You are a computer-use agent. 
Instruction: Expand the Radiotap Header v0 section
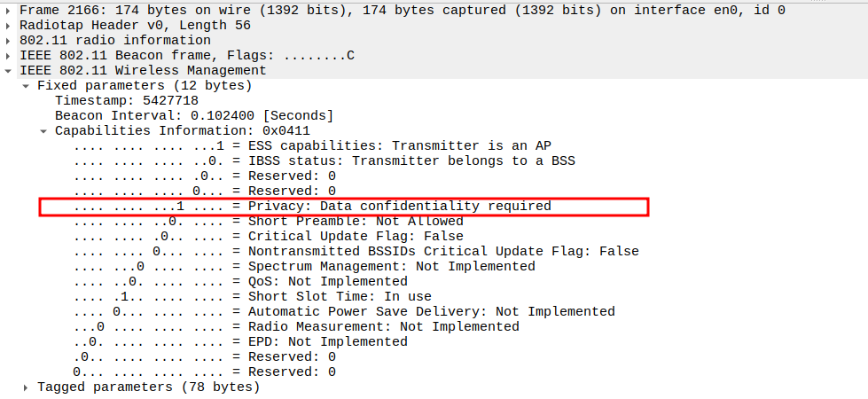coord(9,25)
